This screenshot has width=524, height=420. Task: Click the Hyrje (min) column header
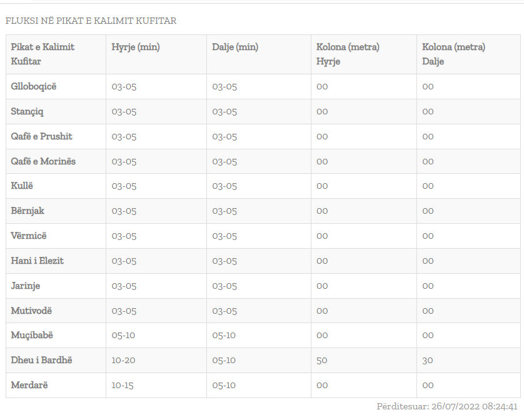pos(134,47)
